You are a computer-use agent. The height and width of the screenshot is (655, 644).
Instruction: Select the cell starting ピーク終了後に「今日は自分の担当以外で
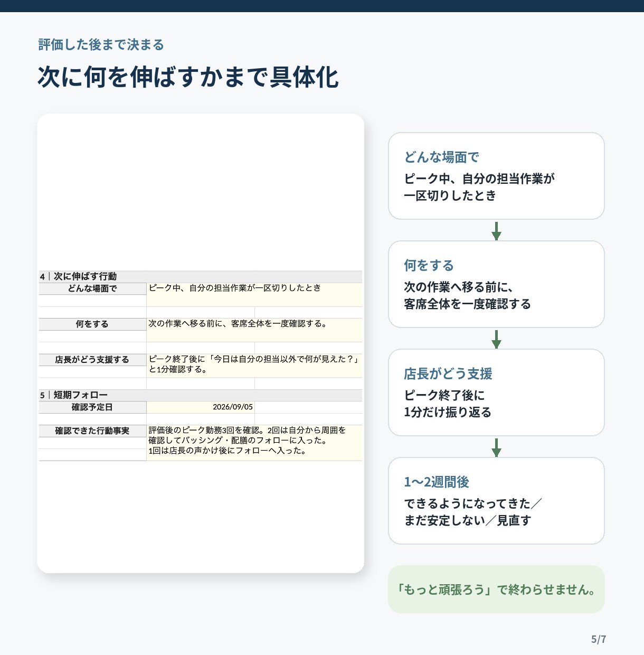click(254, 365)
